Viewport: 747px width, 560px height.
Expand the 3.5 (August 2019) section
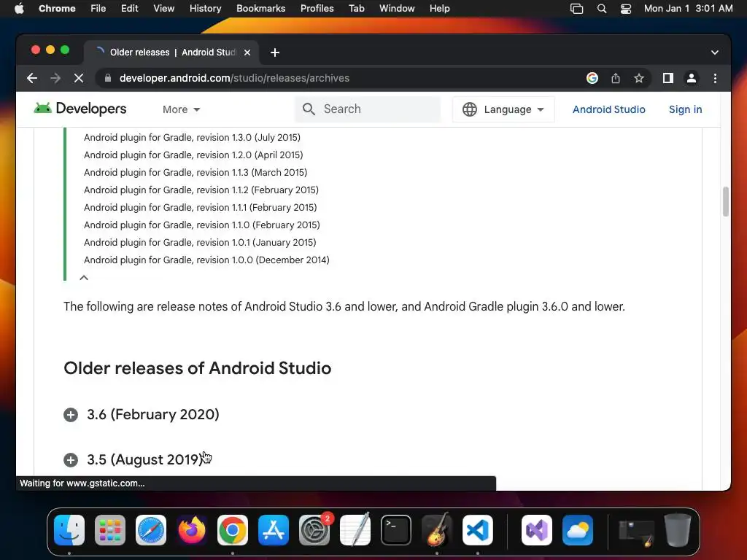click(x=71, y=460)
